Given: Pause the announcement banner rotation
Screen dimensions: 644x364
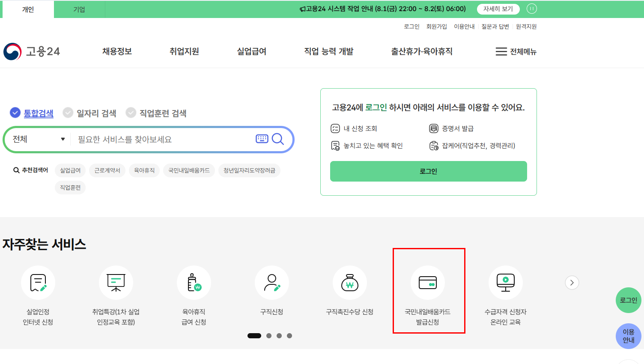Looking at the screenshot, I should (x=531, y=9).
